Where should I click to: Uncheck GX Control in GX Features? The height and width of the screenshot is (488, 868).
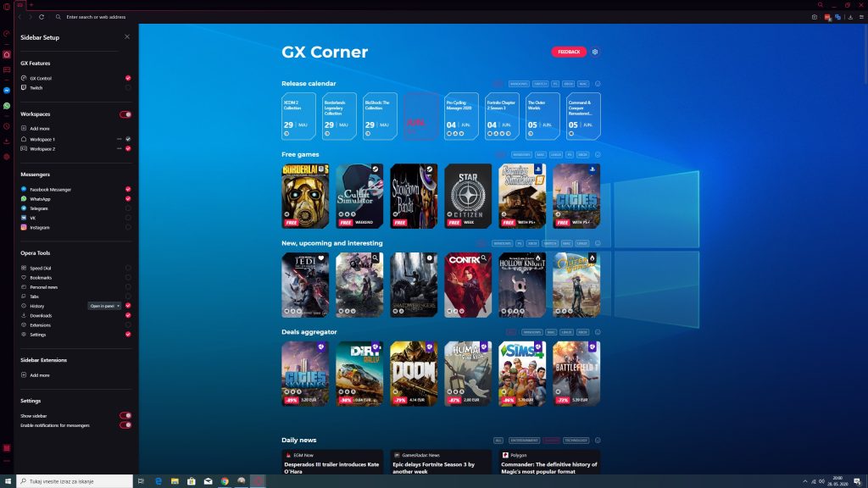point(128,79)
